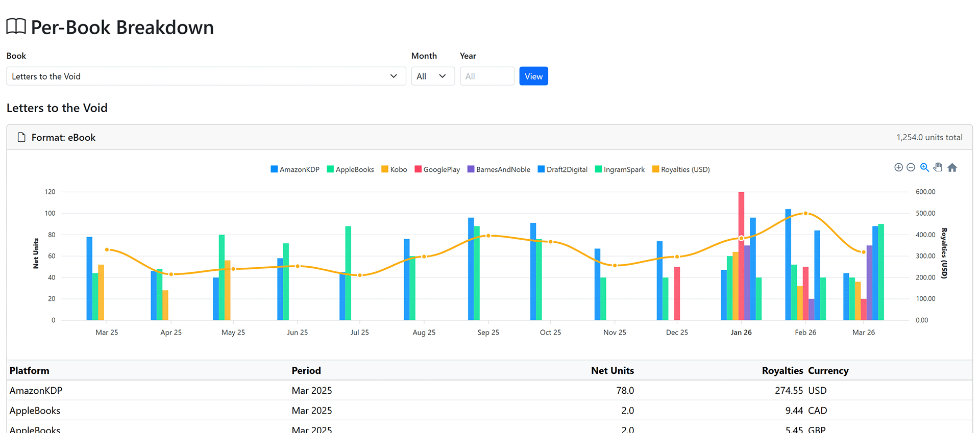
Task: Click the AppleBooks bar for Jul 25
Action: (x=348, y=273)
